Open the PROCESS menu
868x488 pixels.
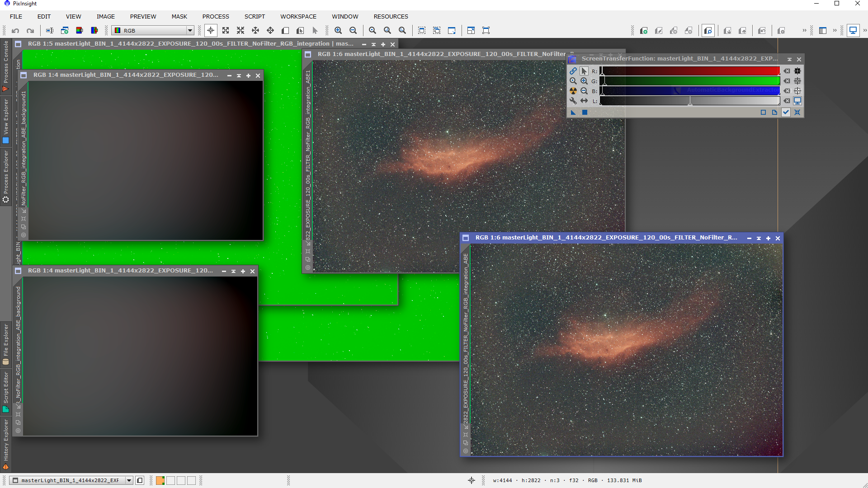[216, 16]
